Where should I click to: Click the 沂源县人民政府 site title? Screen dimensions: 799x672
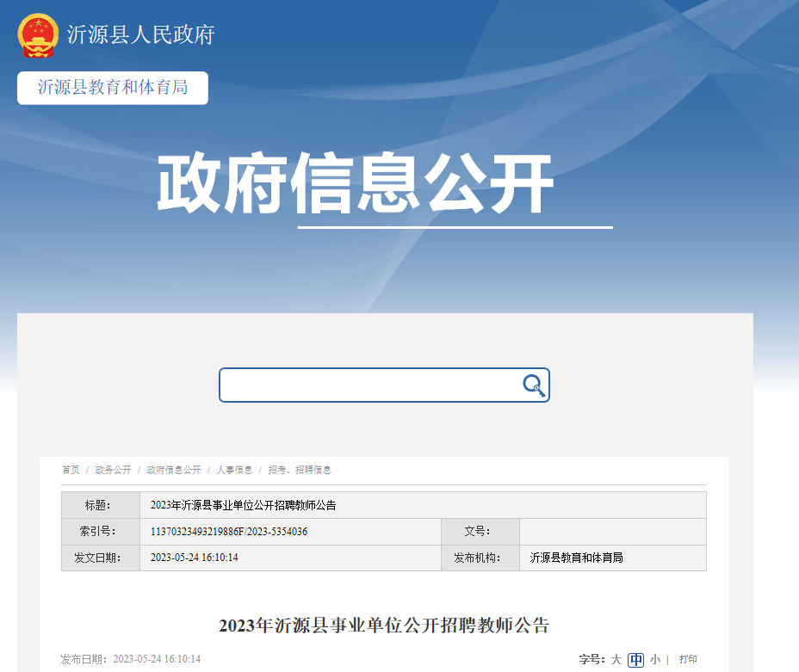[140, 35]
